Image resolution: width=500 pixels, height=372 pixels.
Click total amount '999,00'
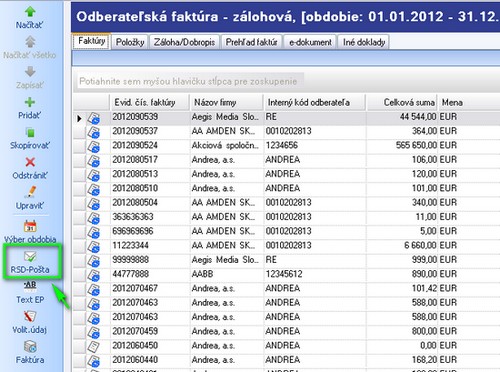click(424, 260)
